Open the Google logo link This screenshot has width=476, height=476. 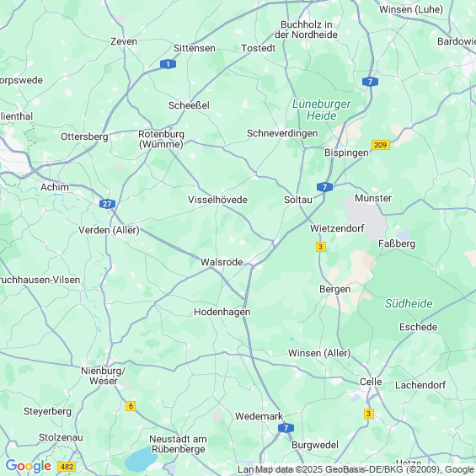click(x=29, y=466)
